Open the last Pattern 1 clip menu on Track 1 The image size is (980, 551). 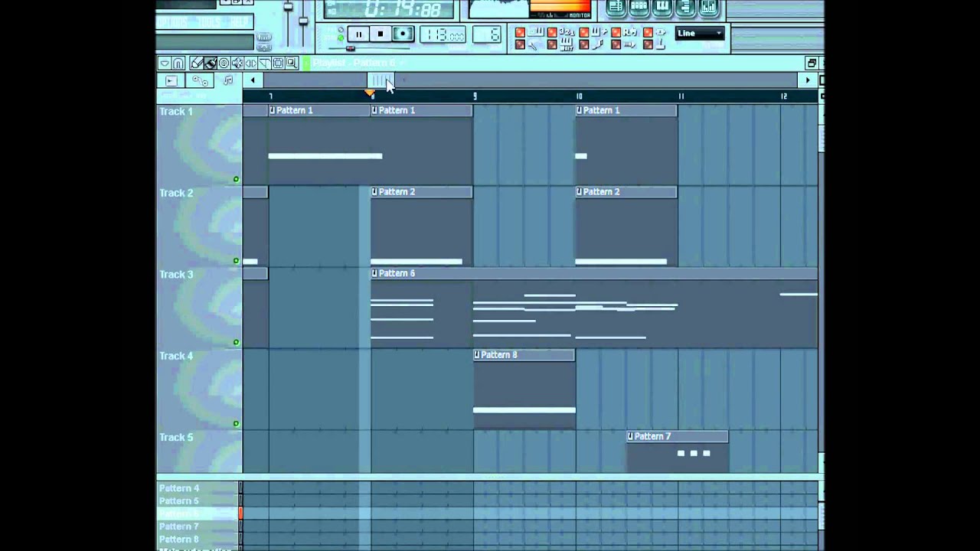[580, 110]
